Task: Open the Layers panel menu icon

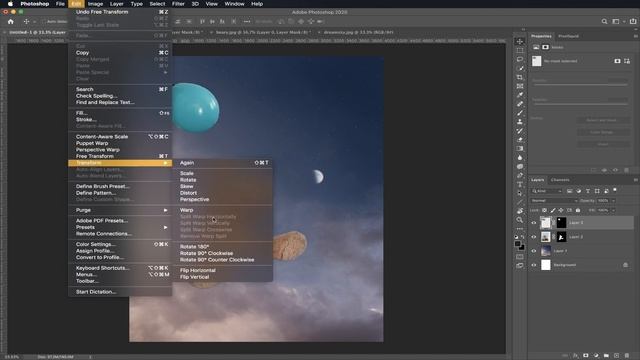Action: (636, 180)
